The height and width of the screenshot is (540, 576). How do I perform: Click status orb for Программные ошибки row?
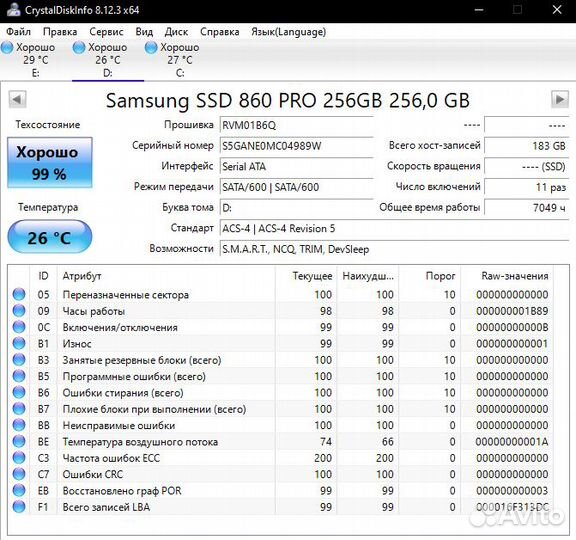[19, 376]
